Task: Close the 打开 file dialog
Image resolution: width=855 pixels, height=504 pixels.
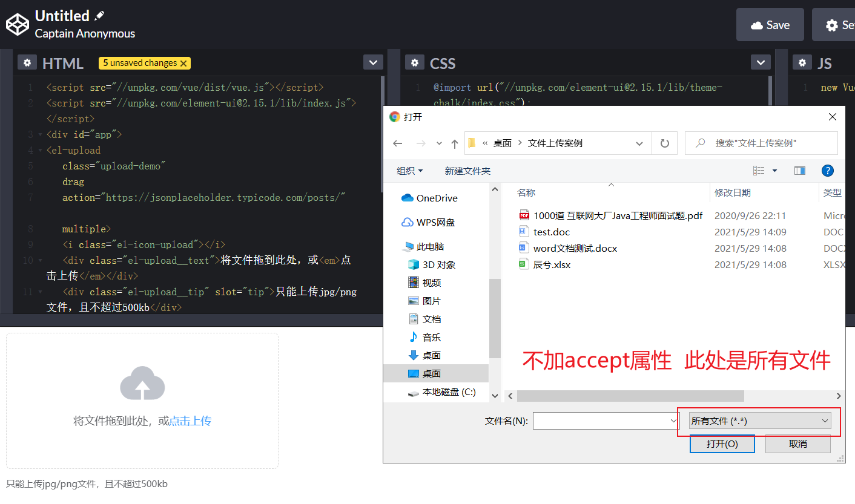Action: [833, 117]
